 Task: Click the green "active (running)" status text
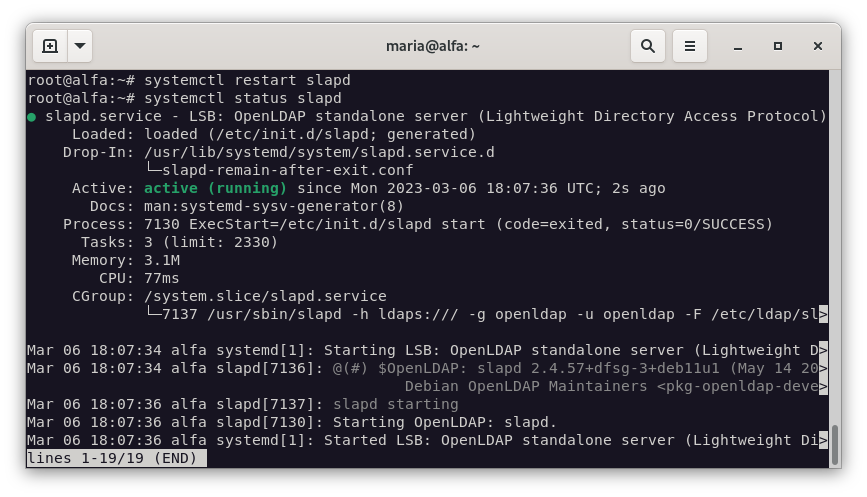point(215,188)
